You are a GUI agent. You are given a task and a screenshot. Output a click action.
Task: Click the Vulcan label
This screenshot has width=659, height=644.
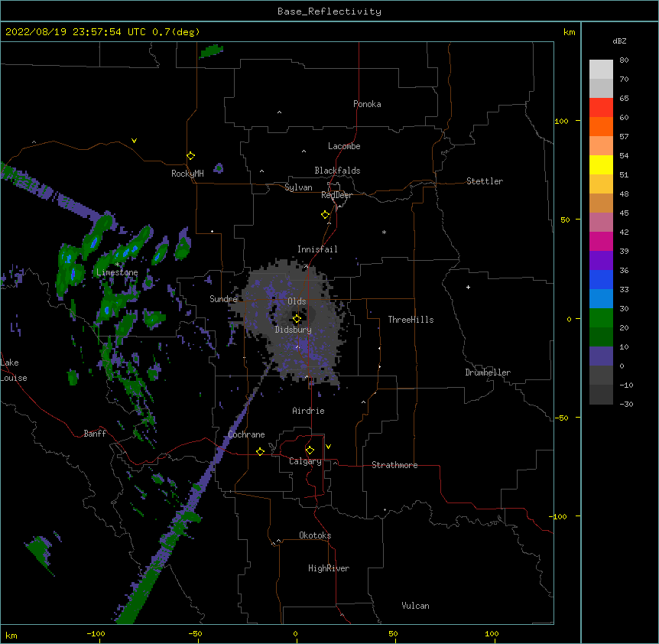(x=415, y=606)
